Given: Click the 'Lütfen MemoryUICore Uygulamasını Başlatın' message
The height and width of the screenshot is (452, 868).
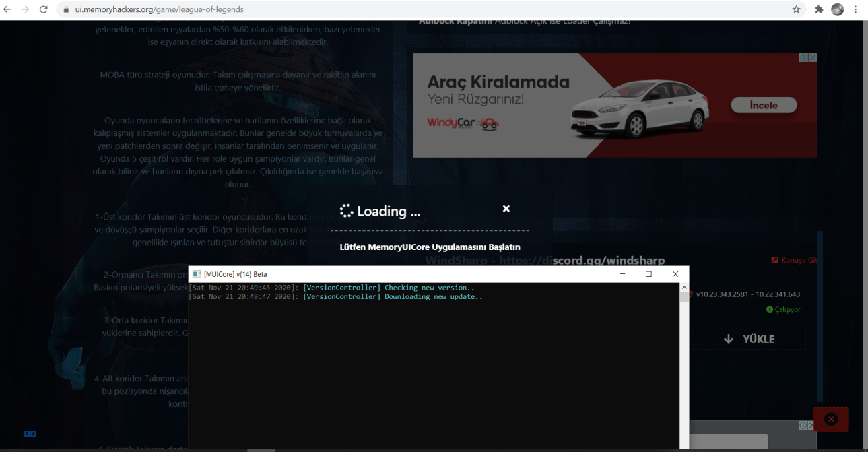Looking at the screenshot, I should point(430,247).
